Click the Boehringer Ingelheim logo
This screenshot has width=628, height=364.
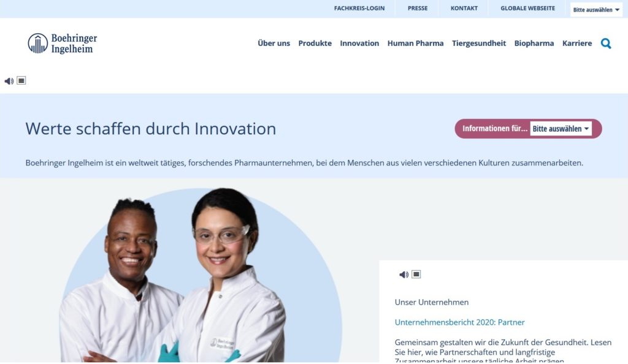(x=63, y=43)
